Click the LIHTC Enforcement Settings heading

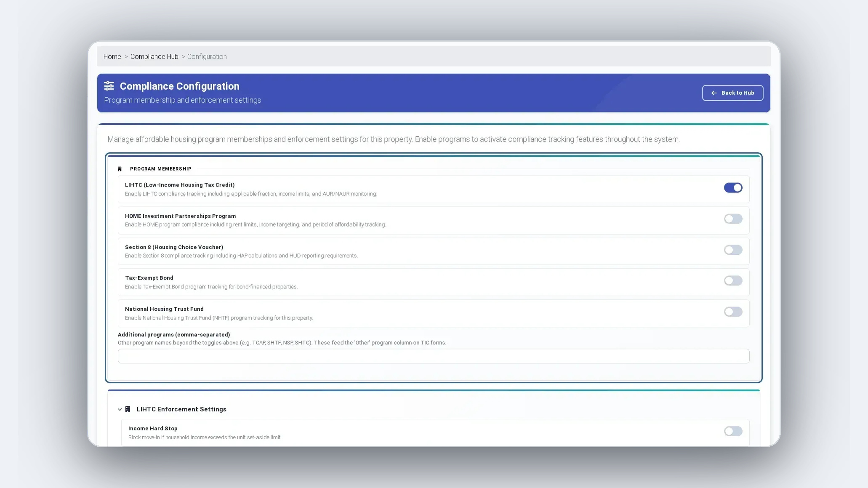tap(181, 409)
